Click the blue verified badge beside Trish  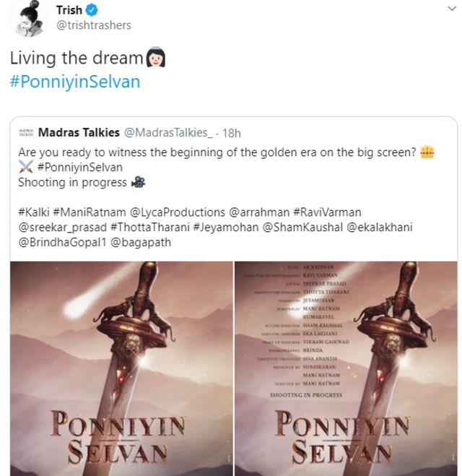[x=92, y=11]
